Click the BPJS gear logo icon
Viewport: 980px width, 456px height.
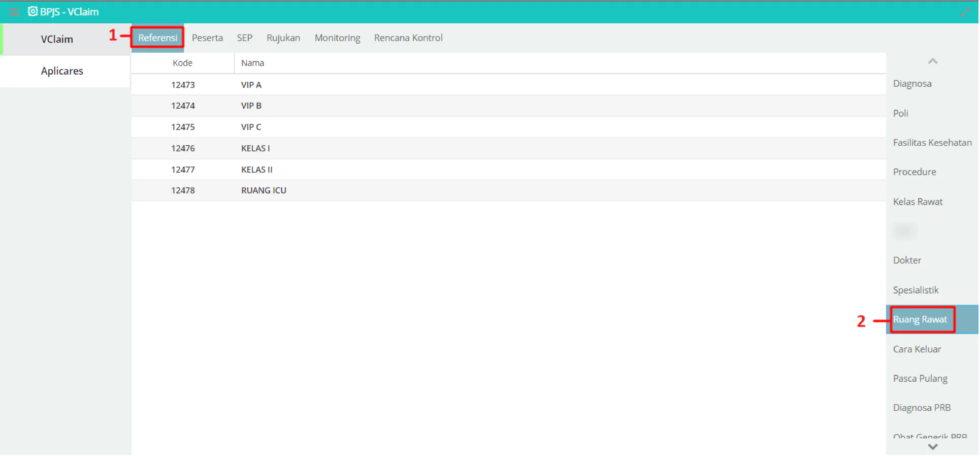[32, 11]
